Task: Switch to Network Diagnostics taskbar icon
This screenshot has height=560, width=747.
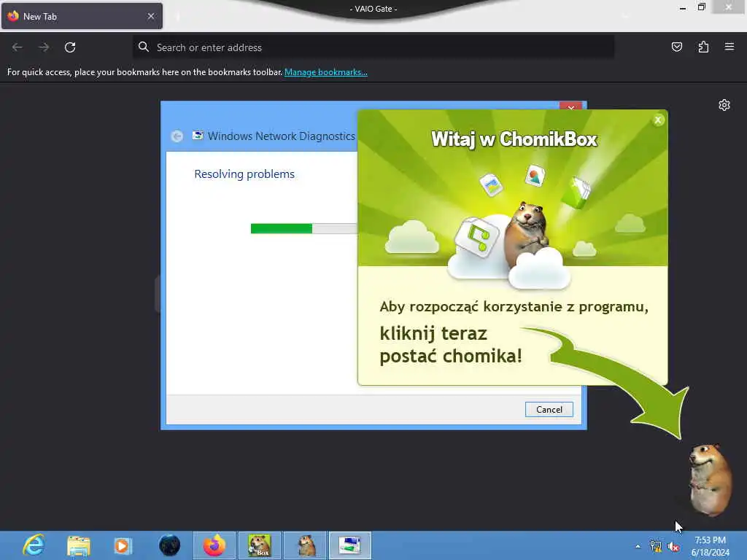Action: pyautogui.click(x=349, y=545)
